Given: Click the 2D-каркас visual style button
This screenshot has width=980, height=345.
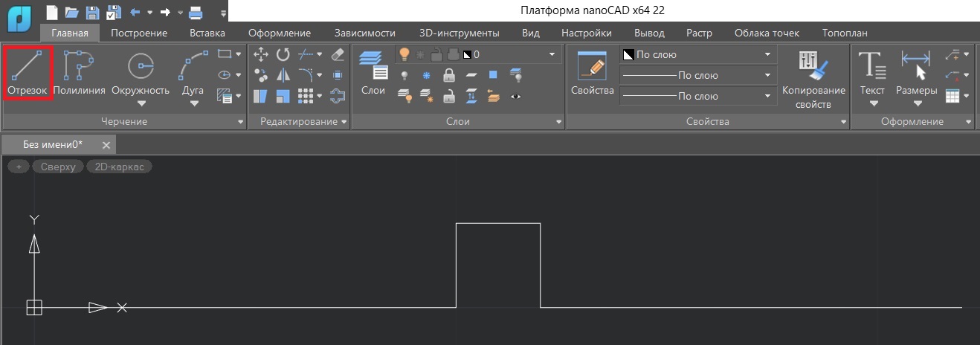Looking at the screenshot, I should [x=119, y=167].
